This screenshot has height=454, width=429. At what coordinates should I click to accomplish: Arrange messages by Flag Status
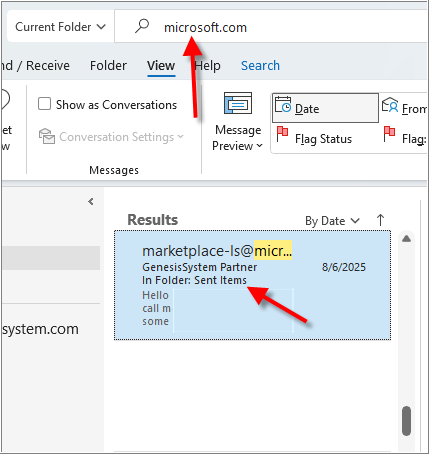(x=314, y=138)
